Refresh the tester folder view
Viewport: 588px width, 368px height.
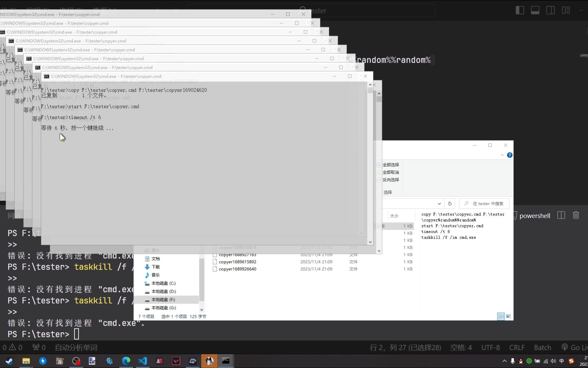(450, 203)
